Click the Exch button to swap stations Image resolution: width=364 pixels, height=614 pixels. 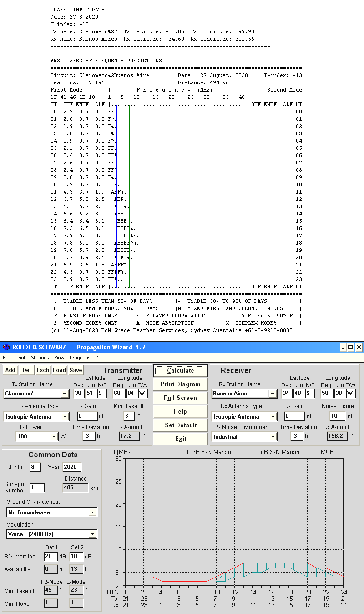tap(43, 370)
